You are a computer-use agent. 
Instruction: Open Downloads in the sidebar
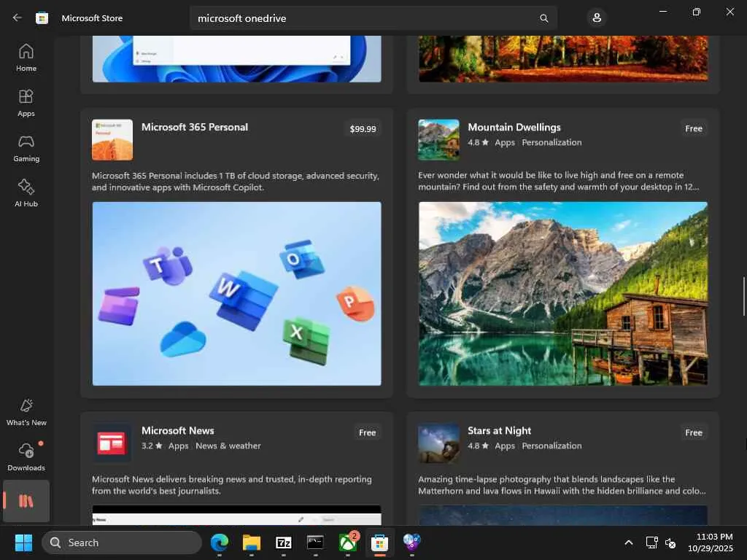click(x=26, y=457)
